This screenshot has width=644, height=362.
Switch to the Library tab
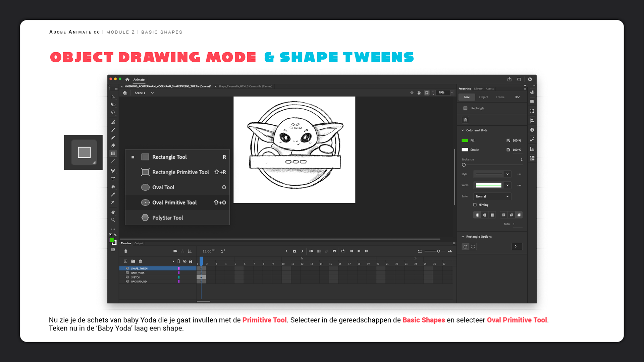[x=478, y=88]
